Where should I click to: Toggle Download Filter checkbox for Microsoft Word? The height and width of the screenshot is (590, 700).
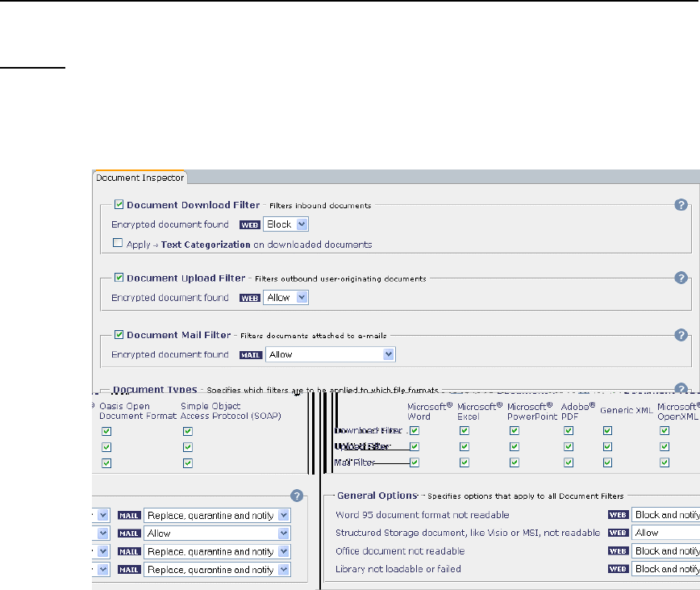pos(415,431)
